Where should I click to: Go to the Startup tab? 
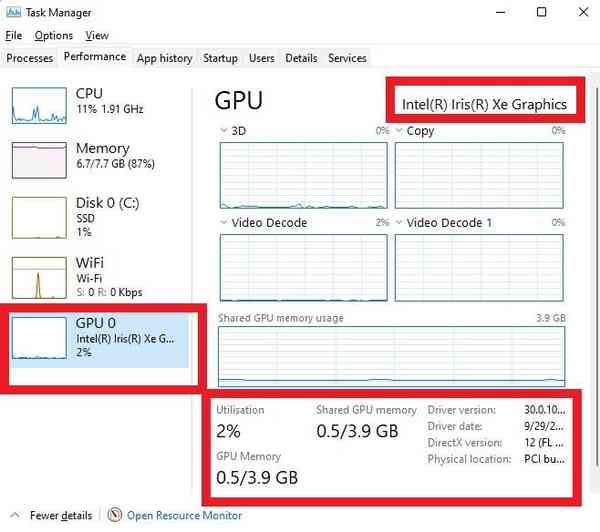tap(220, 58)
